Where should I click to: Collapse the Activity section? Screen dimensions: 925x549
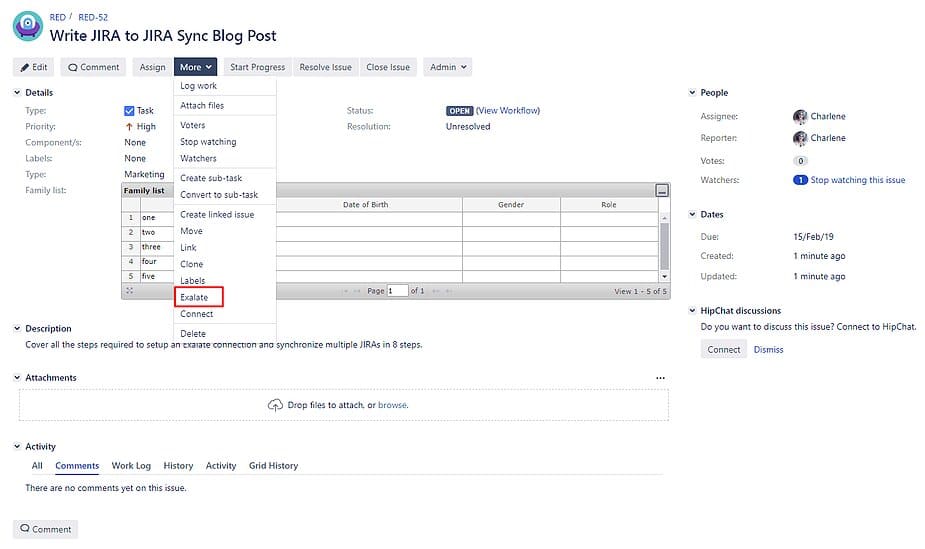coord(17,446)
